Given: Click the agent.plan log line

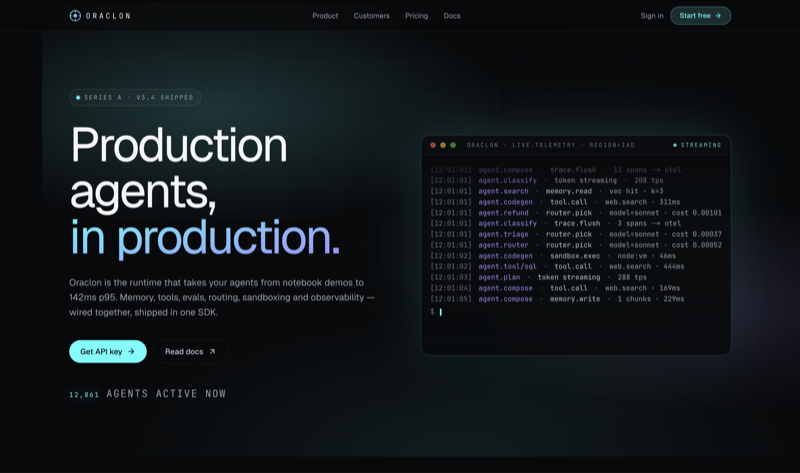Looking at the screenshot, I should pyautogui.click(x=538, y=277).
